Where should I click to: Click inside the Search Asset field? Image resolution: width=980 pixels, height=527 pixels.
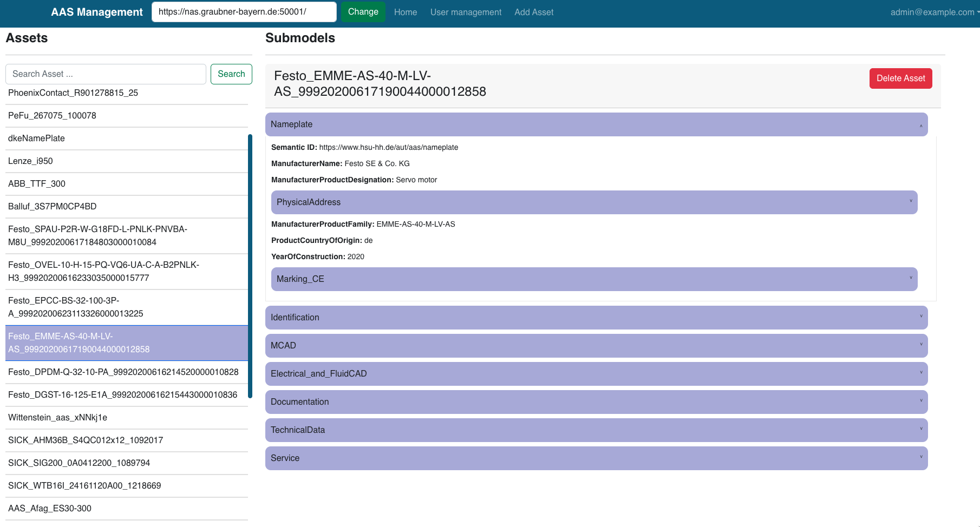coord(106,74)
